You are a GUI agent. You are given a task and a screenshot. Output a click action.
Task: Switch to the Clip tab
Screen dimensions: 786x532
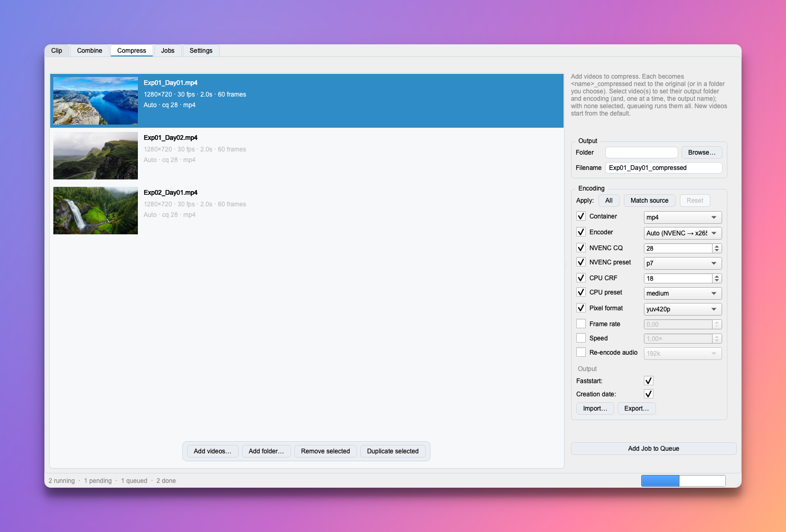tap(57, 51)
